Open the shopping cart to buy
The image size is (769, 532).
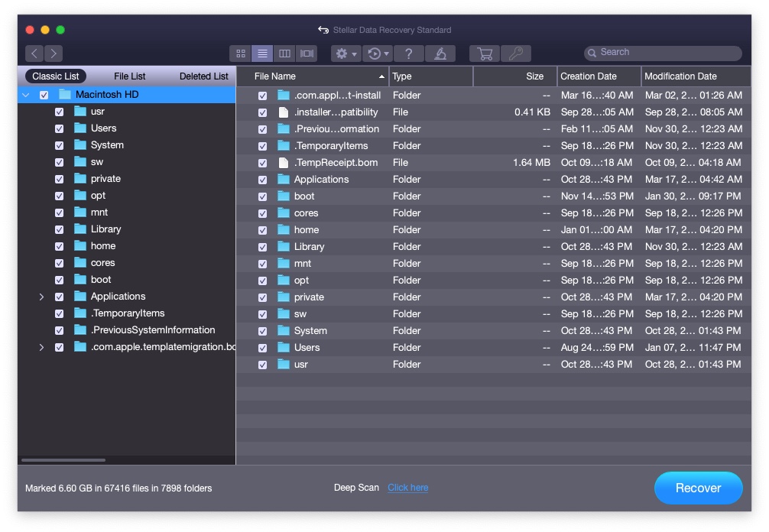[x=485, y=54]
